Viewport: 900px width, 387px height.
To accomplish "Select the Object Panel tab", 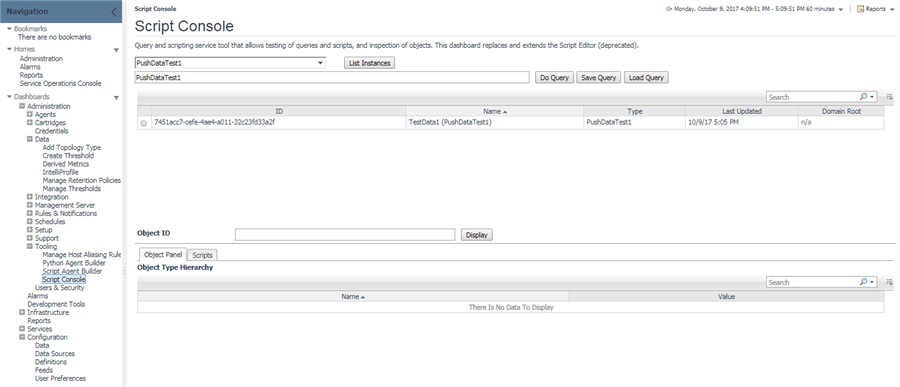I will click(x=162, y=254).
